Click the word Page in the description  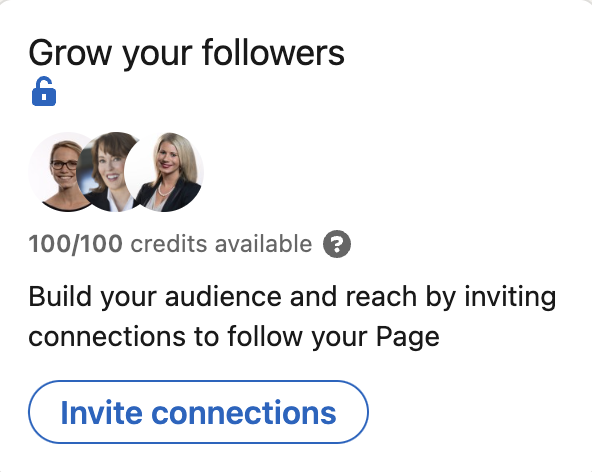pos(408,337)
